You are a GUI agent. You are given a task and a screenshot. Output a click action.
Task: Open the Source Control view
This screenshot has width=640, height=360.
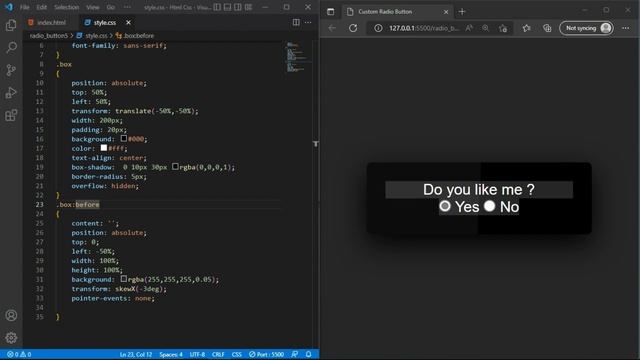pos(11,70)
